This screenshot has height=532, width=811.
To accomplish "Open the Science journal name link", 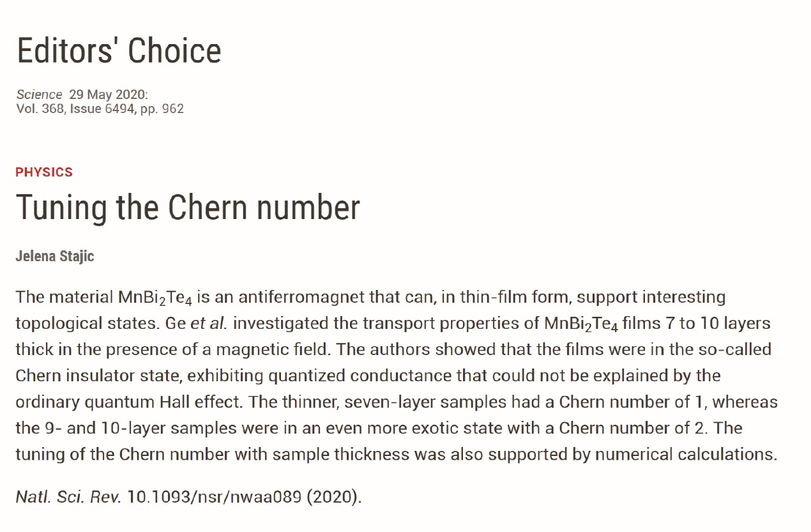I will tap(40, 95).
